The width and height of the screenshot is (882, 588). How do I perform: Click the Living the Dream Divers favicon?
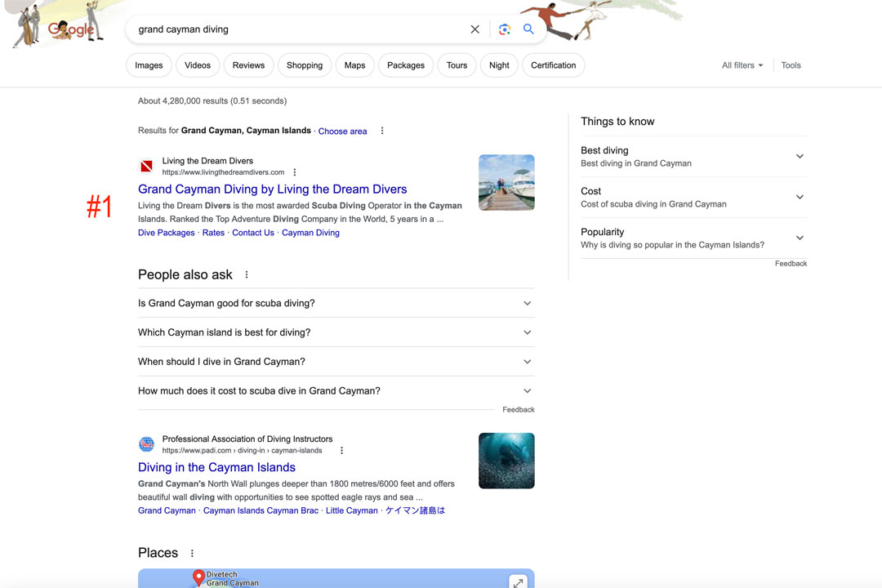(146, 166)
